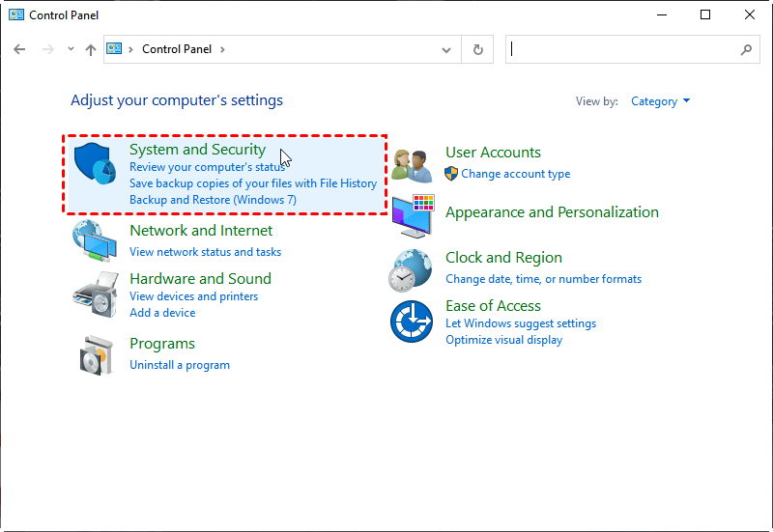Screen dimensions: 773x532
Task: Click the Ease of Access icon
Action: (x=411, y=322)
